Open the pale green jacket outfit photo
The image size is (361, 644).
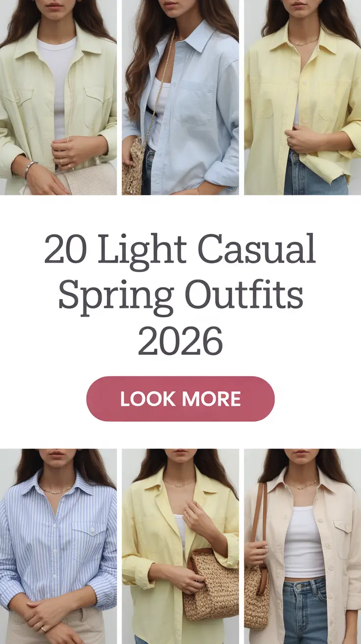point(58,97)
